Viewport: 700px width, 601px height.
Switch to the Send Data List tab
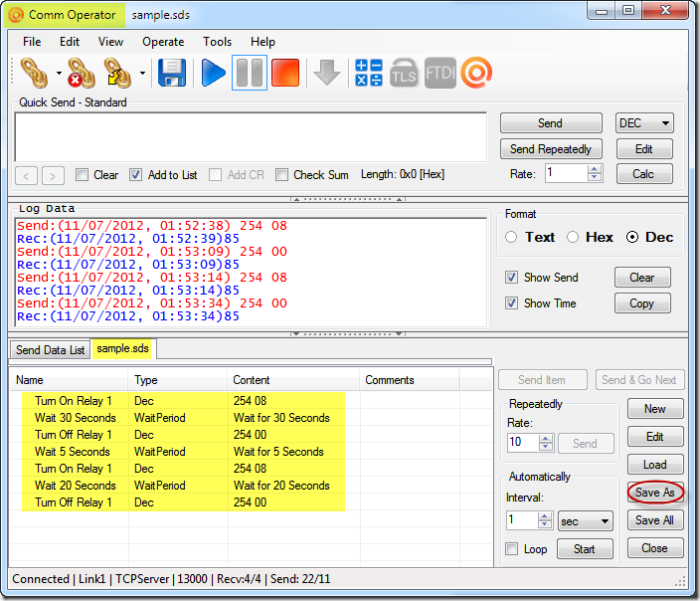[x=50, y=350]
